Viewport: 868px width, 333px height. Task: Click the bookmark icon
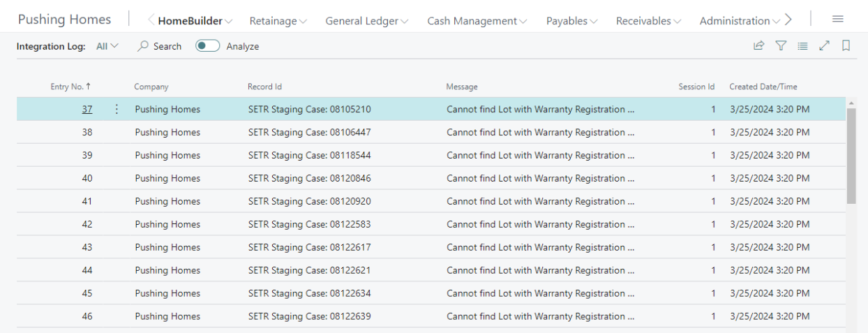[846, 46]
